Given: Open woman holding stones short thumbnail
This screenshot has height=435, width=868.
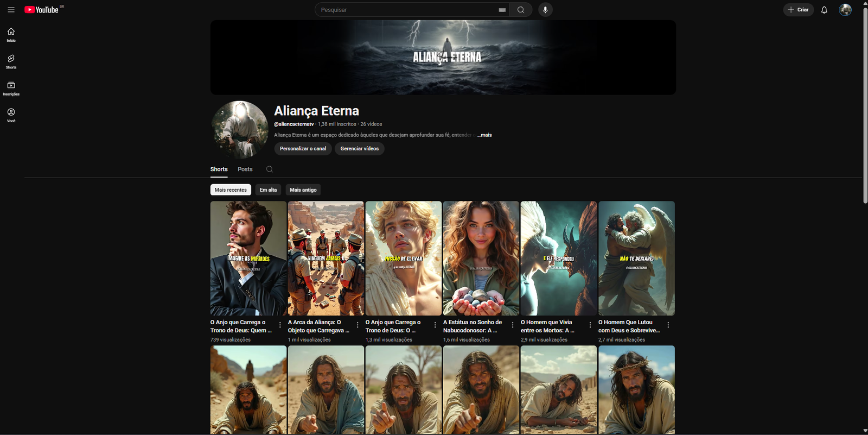Looking at the screenshot, I should (x=481, y=259).
